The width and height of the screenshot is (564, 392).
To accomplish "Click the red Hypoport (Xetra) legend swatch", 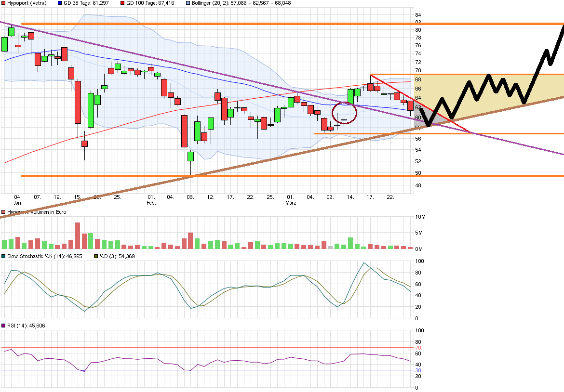I will click(x=3, y=3).
